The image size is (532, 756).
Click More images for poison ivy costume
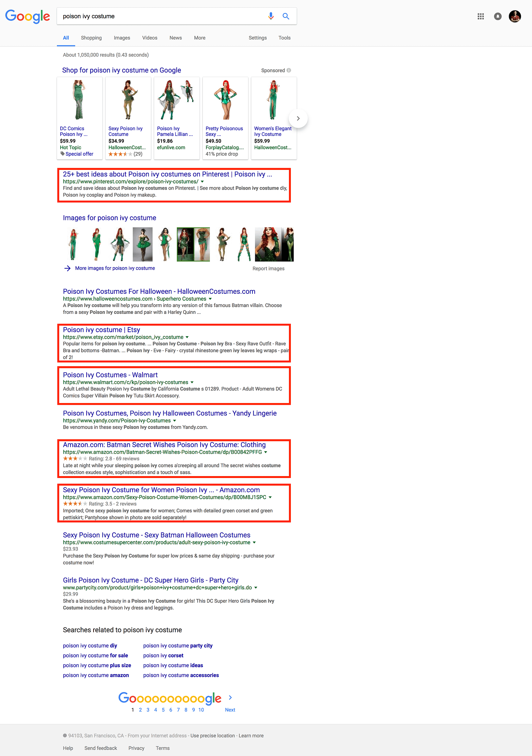pyautogui.click(x=115, y=268)
